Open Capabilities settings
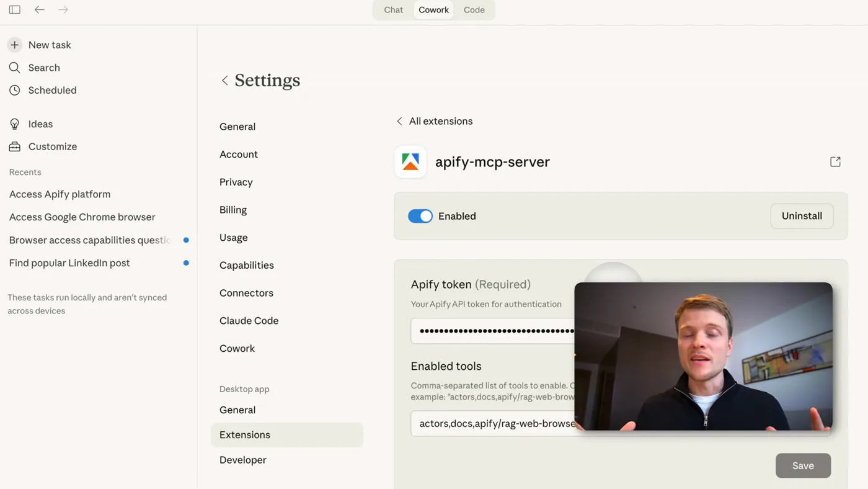Image resolution: width=868 pixels, height=489 pixels. [247, 265]
